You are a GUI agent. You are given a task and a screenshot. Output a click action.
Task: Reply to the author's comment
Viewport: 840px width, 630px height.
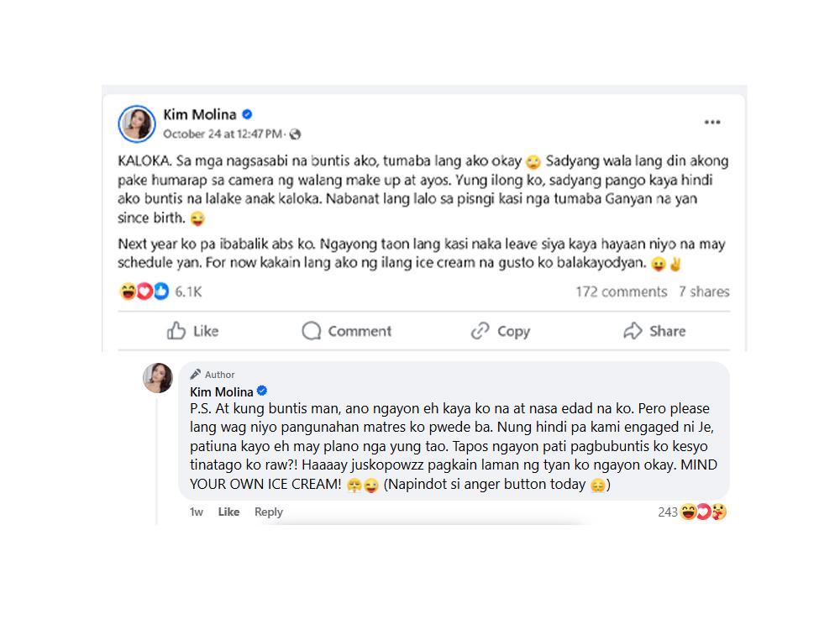pyautogui.click(x=269, y=512)
